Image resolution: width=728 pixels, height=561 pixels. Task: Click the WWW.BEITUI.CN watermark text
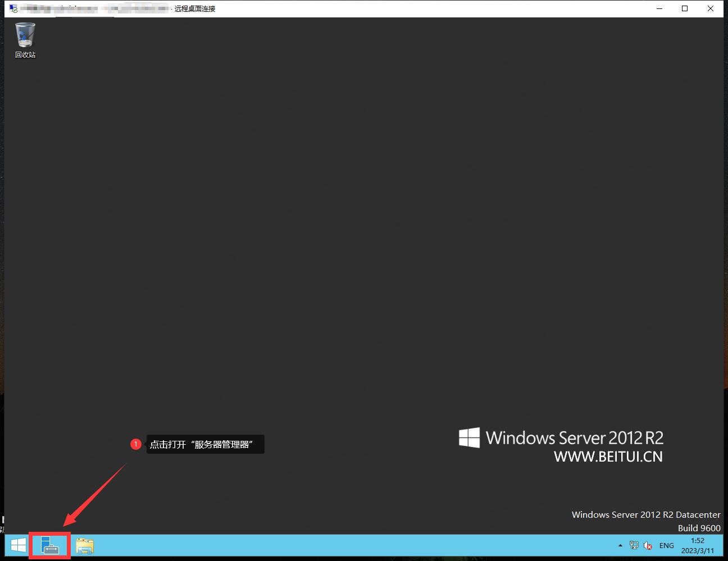click(608, 457)
